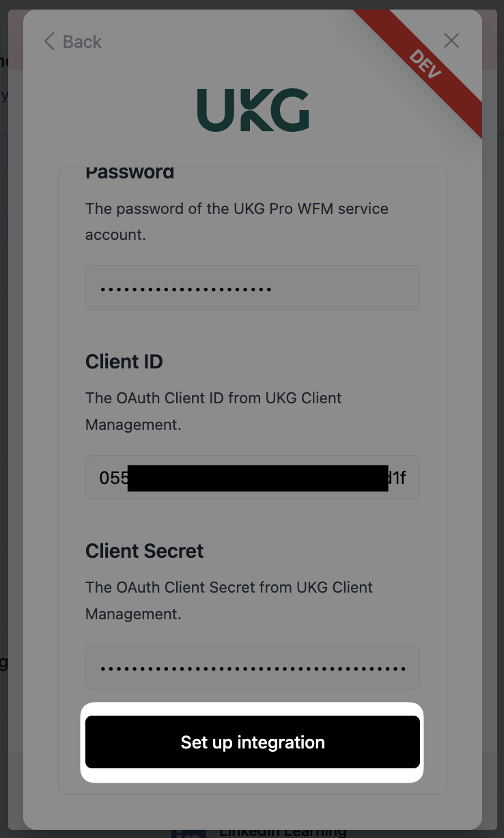Click the redacted black bar in Client ID
The image size is (504, 838).
(257, 478)
